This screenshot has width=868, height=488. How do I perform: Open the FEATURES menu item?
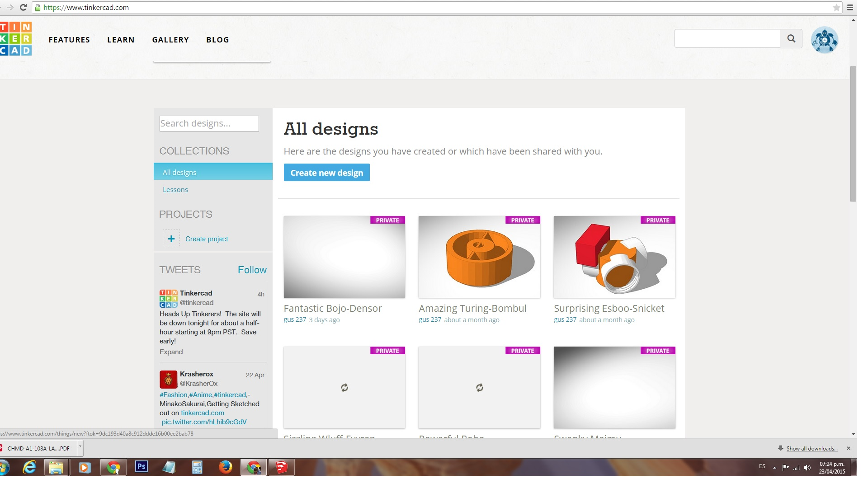coord(69,40)
